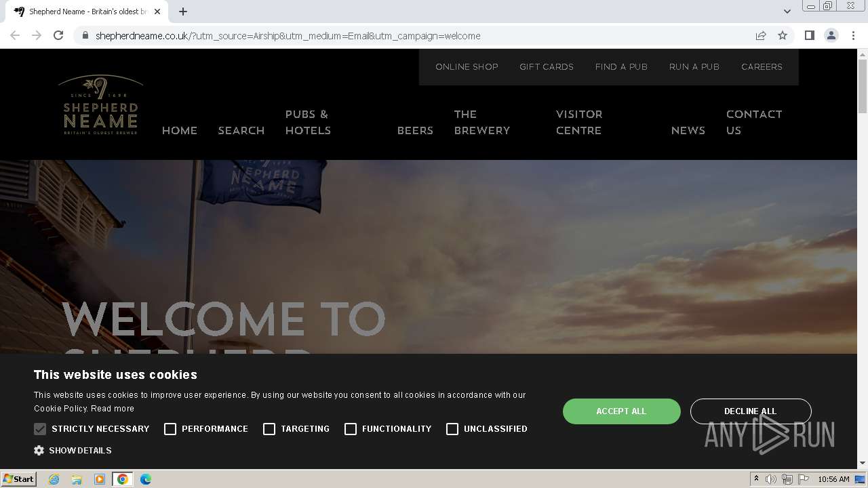Enable the Targeting cookies checkbox
The width and height of the screenshot is (868, 488).
(269, 429)
